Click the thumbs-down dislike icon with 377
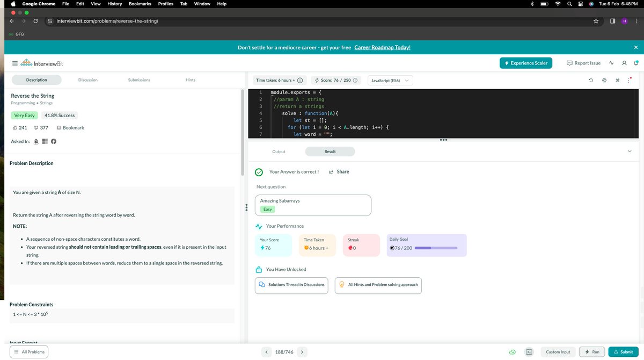The image size is (644, 360). pos(36,128)
